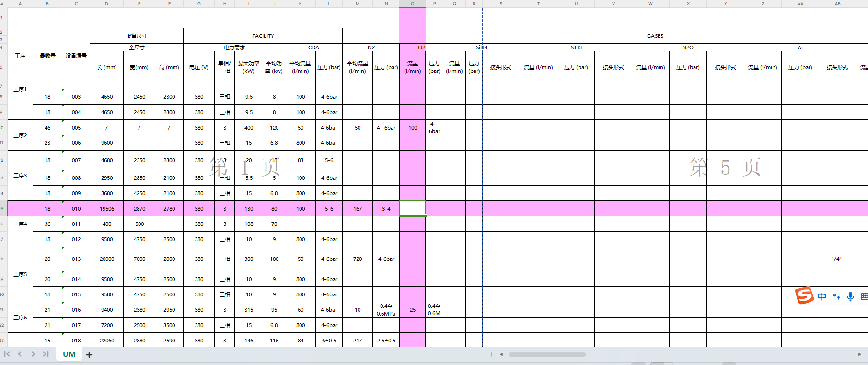Open Sogou soft keyboard icon

click(864, 296)
